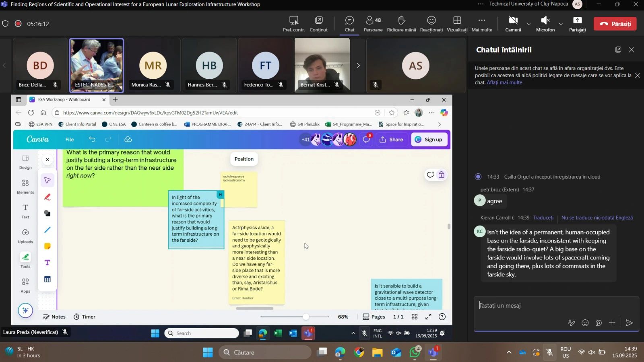Open the Take control menu
Screen dimensions: 644x362
(294, 24)
